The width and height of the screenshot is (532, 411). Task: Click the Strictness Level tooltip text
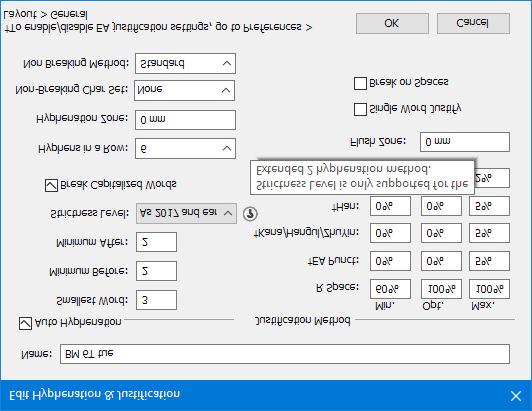tap(362, 178)
